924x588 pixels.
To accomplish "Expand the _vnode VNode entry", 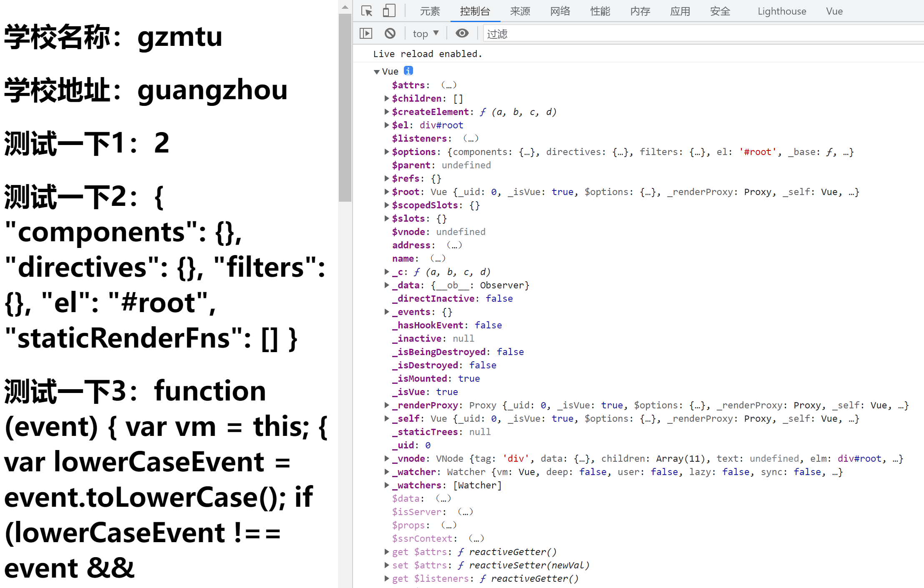I will coord(386,458).
